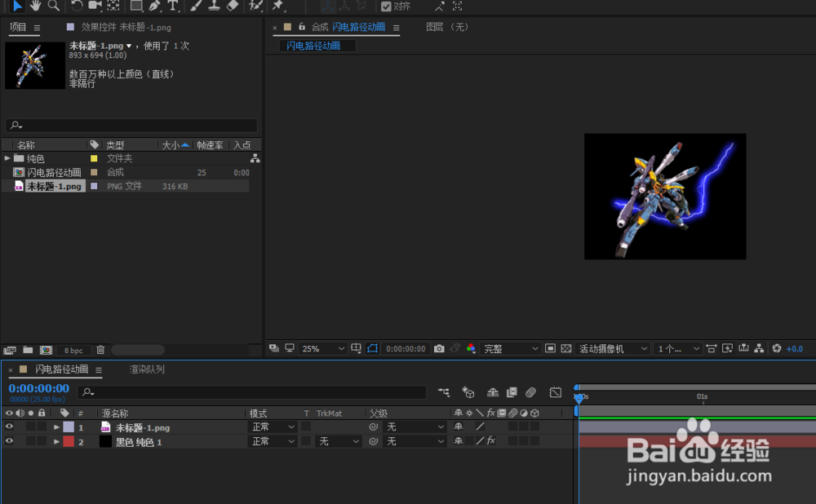
Task: Click the yellow label swatch of 纯色 folder
Action: click(x=94, y=158)
